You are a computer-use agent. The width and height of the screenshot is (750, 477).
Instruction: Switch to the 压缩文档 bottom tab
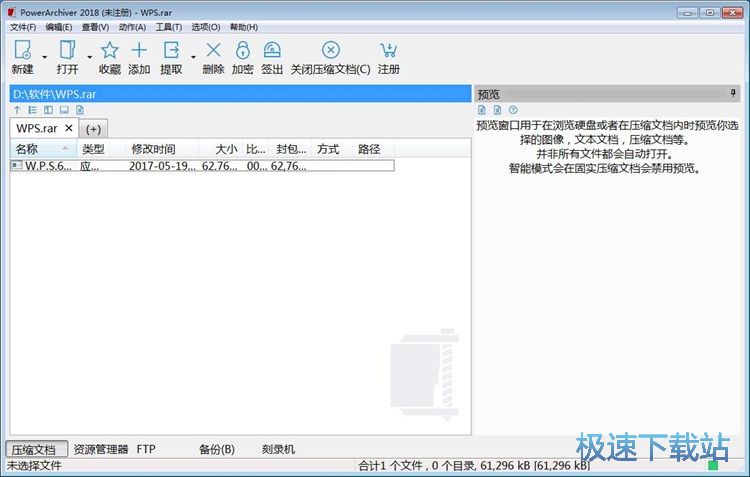click(36, 449)
